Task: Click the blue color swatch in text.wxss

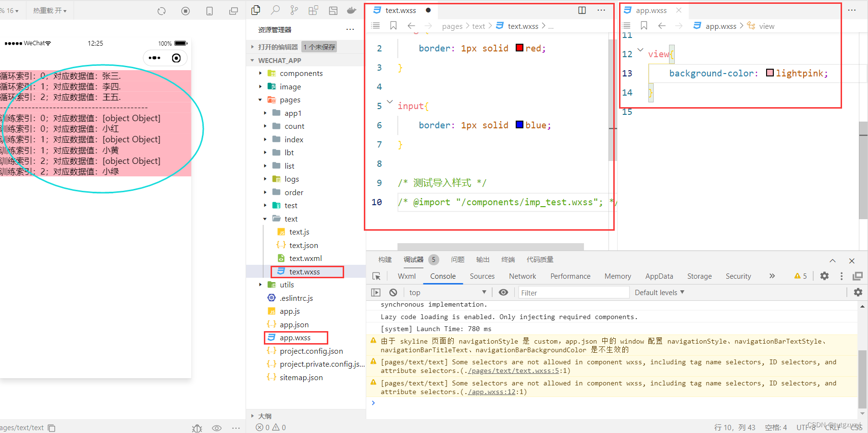Action: click(520, 124)
